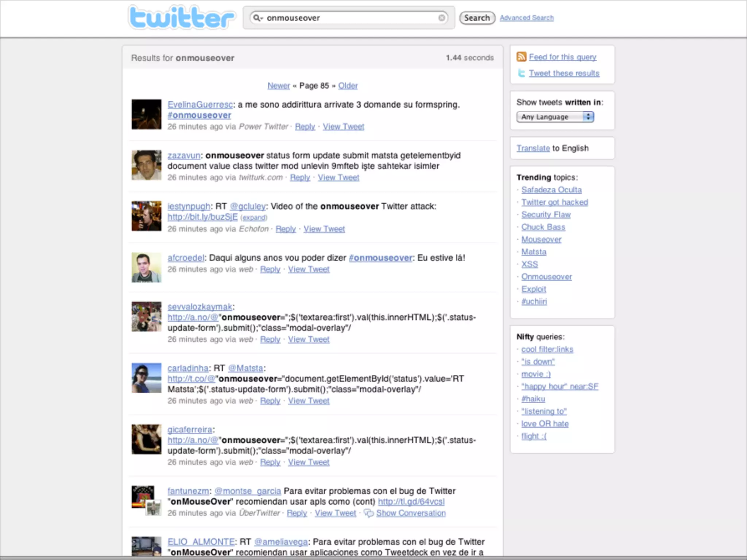Select the "happy hour" near:SF nifty query
The height and width of the screenshot is (560, 747).
pos(560,386)
